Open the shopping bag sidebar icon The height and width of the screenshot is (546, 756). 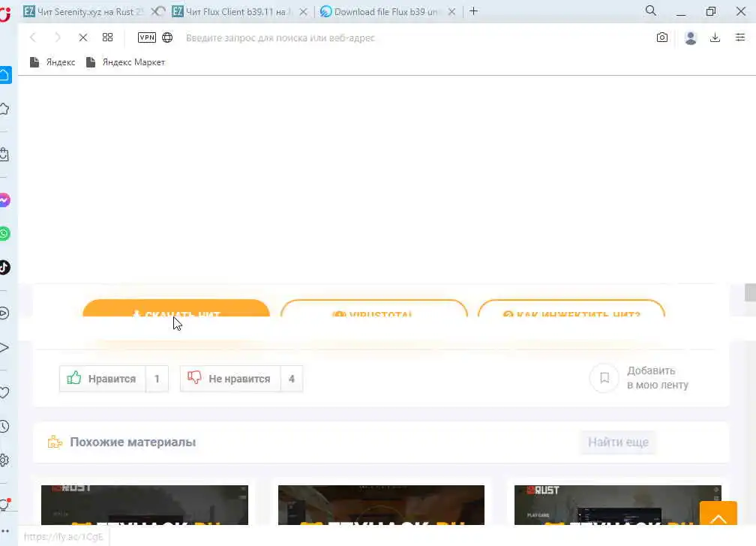click(x=4, y=154)
